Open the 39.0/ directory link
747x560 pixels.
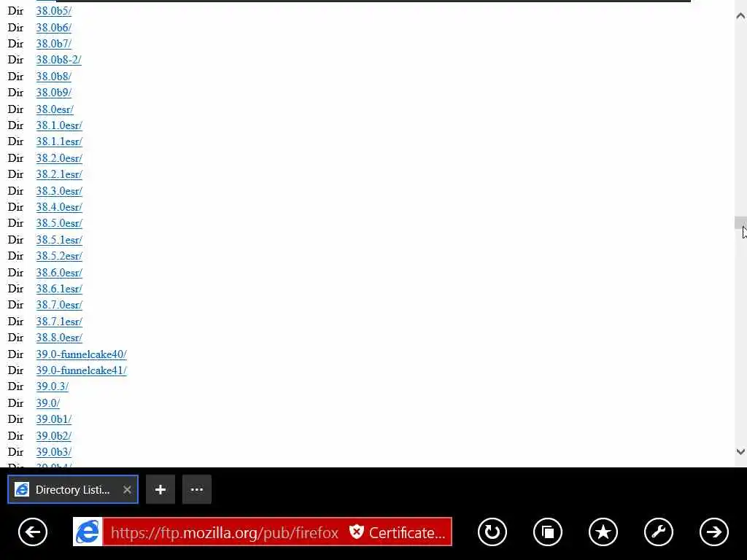48,403
